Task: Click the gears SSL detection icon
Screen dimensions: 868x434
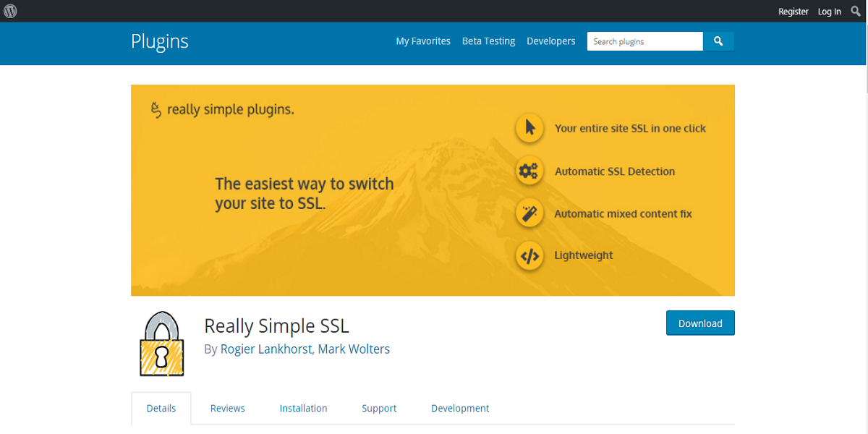Action: (x=529, y=171)
